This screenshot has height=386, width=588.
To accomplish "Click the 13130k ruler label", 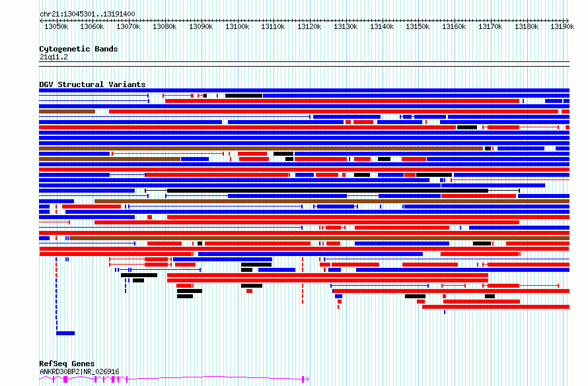I will pos(346,26).
